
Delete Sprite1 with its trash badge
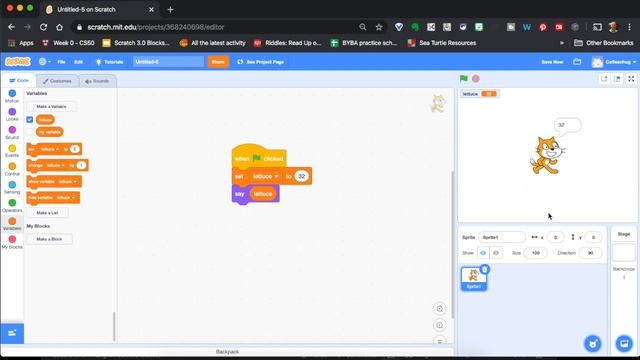(x=484, y=269)
